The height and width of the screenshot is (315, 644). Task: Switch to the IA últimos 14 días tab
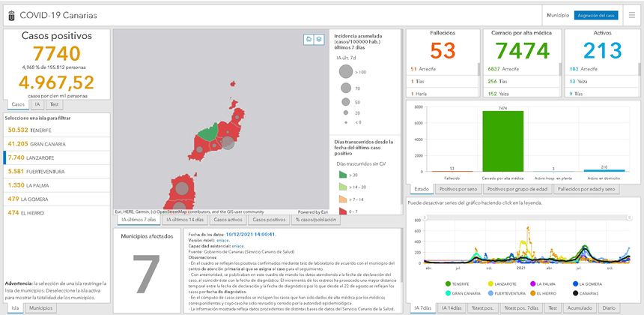pos(184,220)
